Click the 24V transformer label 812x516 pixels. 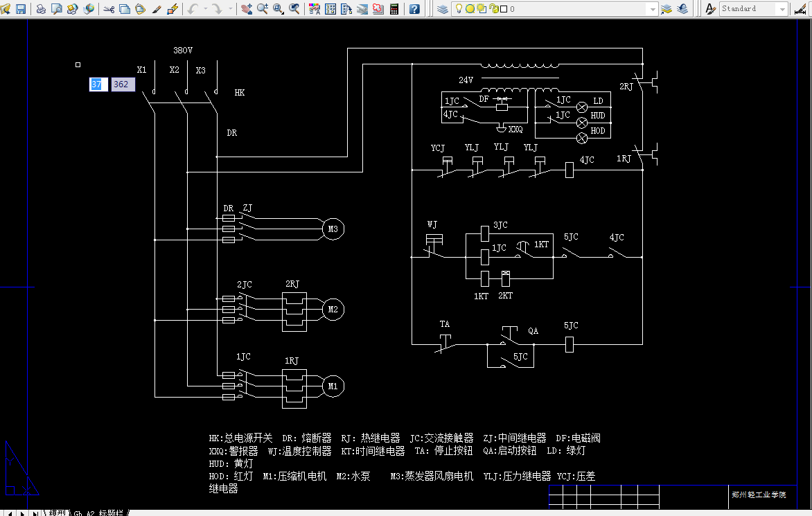point(466,80)
